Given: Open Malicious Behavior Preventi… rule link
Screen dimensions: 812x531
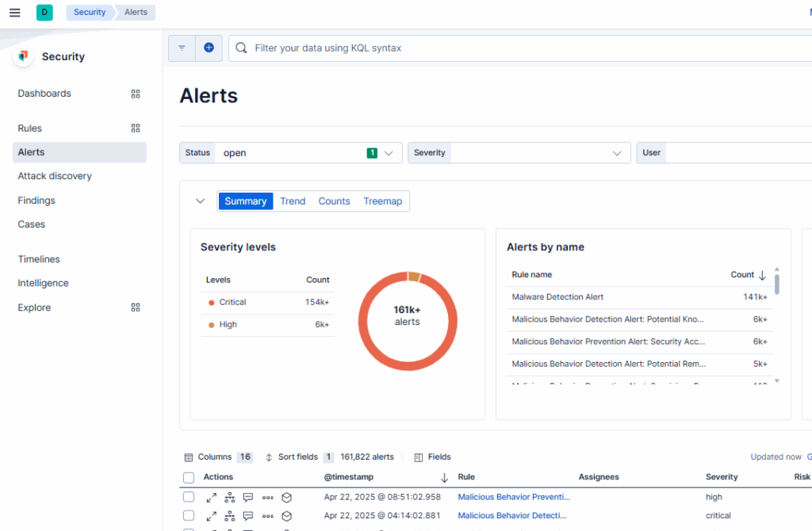Looking at the screenshot, I should [514, 498].
